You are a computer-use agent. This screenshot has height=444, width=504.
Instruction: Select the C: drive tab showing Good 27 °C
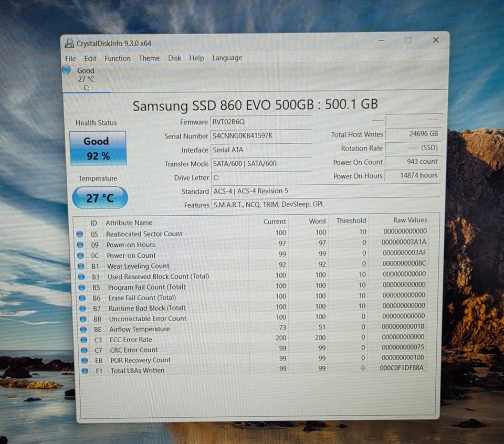(x=86, y=79)
